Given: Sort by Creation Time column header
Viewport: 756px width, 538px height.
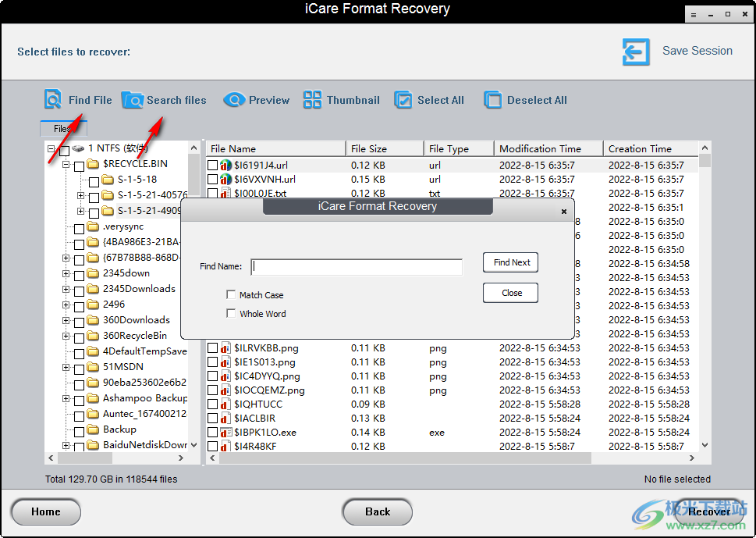Looking at the screenshot, I should pos(651,148).
